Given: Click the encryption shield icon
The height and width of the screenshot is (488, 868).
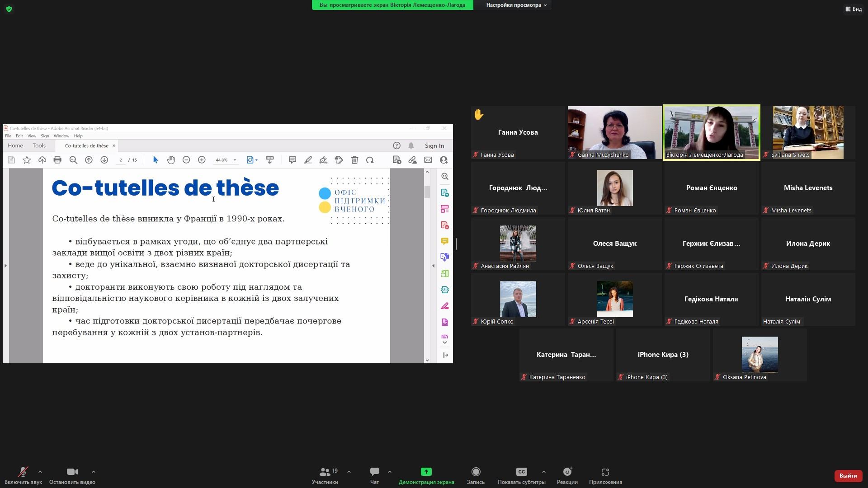Looking at the screenshot, I should pos(9,9).
